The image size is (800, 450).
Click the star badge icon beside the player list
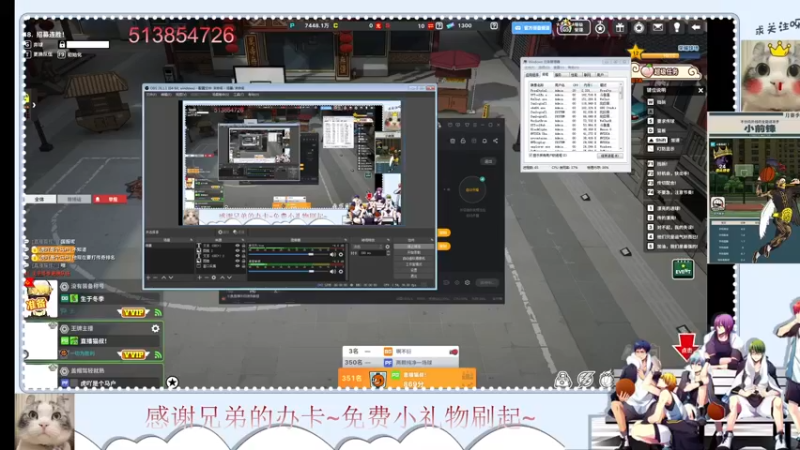(x=172, y=382)
